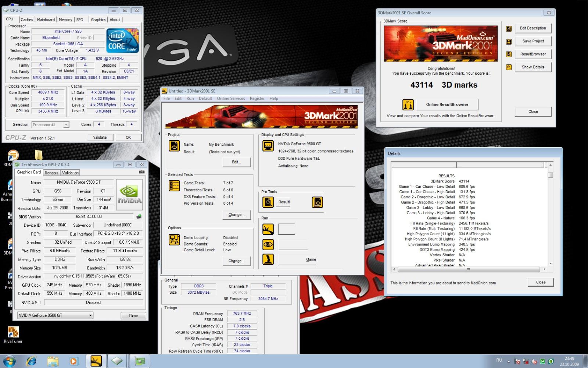Viewport: 588px width, 368px height.
Task: Select the folder icon on the desktop
Action: (x=39, y=155)
